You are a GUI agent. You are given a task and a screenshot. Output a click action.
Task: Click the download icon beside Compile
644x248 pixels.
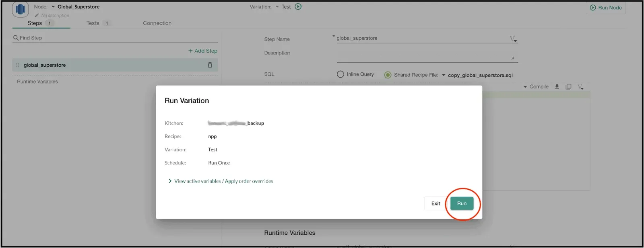(x=557, y=86)
